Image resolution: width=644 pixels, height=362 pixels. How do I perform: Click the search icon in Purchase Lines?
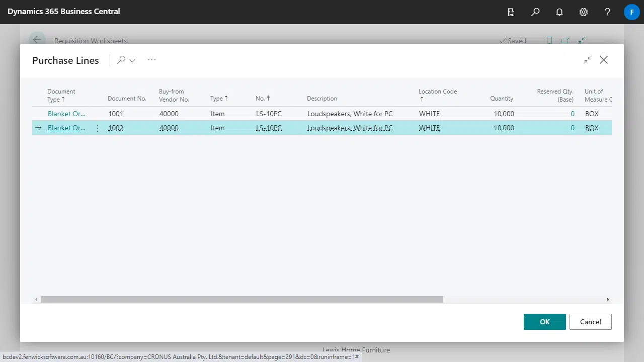point(121,60)
